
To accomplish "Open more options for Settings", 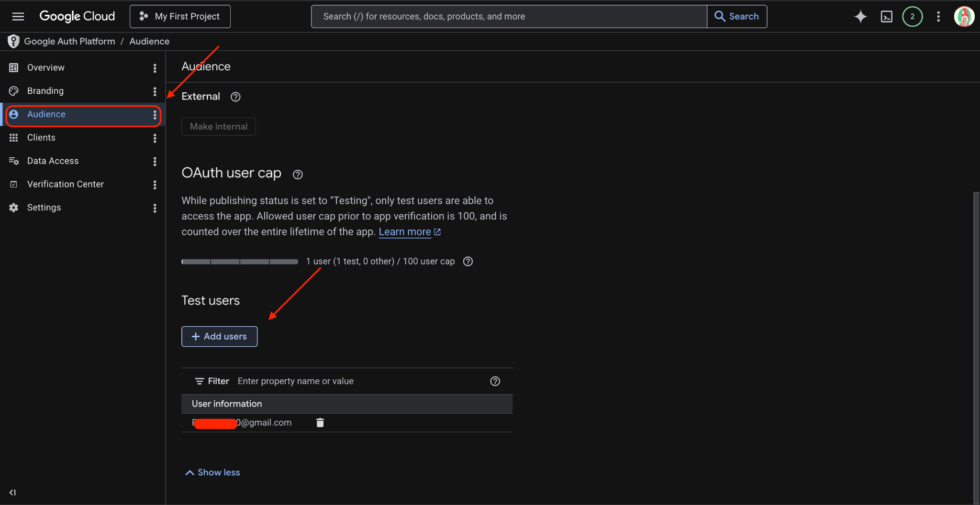I will click(155, 208).
